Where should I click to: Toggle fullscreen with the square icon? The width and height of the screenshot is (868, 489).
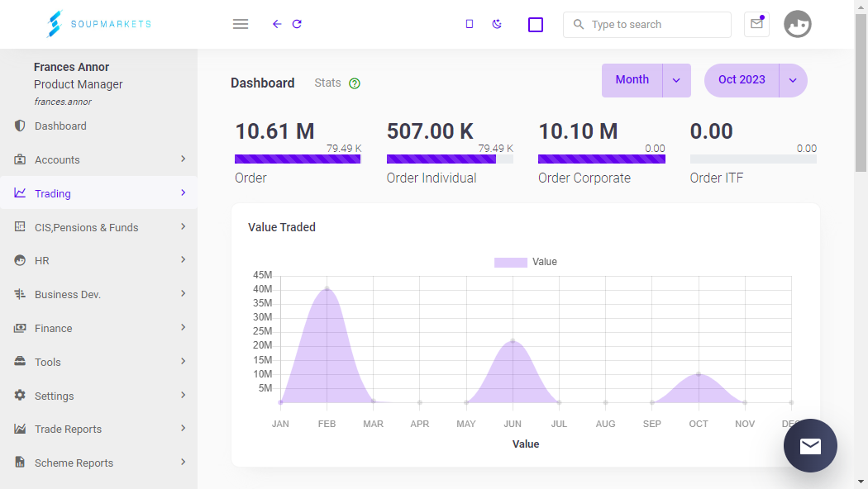[536, 24]
